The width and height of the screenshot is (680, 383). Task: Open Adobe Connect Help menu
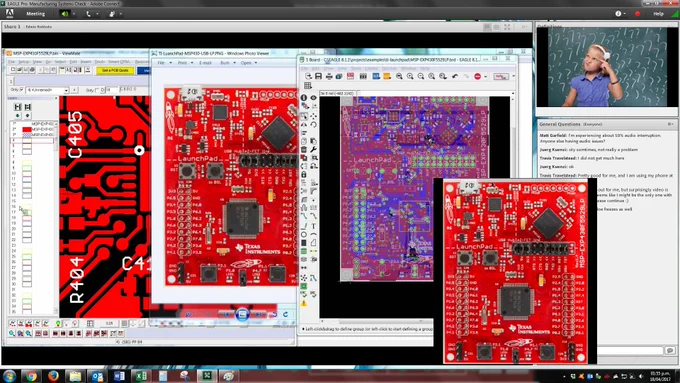[x=658, y=13]
